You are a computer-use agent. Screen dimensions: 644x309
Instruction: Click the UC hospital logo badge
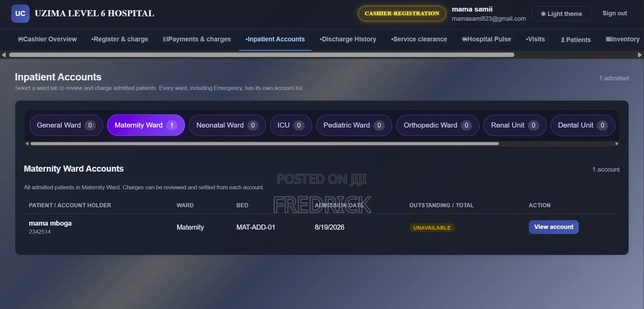pyautogui.click(x=20, y=13)
